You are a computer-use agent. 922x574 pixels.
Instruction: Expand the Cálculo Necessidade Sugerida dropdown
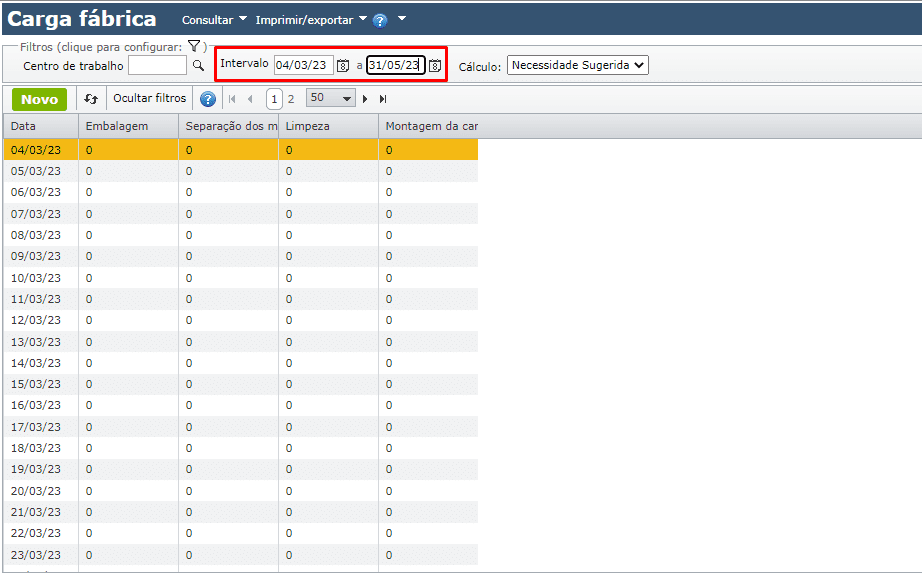click(577, 65)
